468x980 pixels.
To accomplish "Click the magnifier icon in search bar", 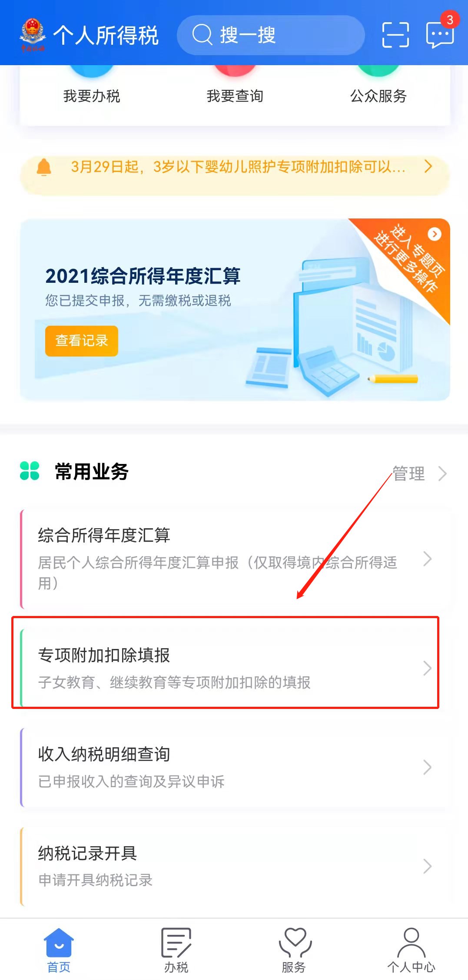I will (202, 35).
